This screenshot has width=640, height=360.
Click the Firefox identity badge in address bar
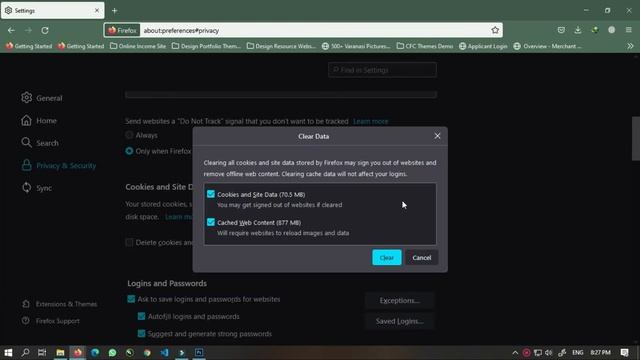[x=122, y=30]
